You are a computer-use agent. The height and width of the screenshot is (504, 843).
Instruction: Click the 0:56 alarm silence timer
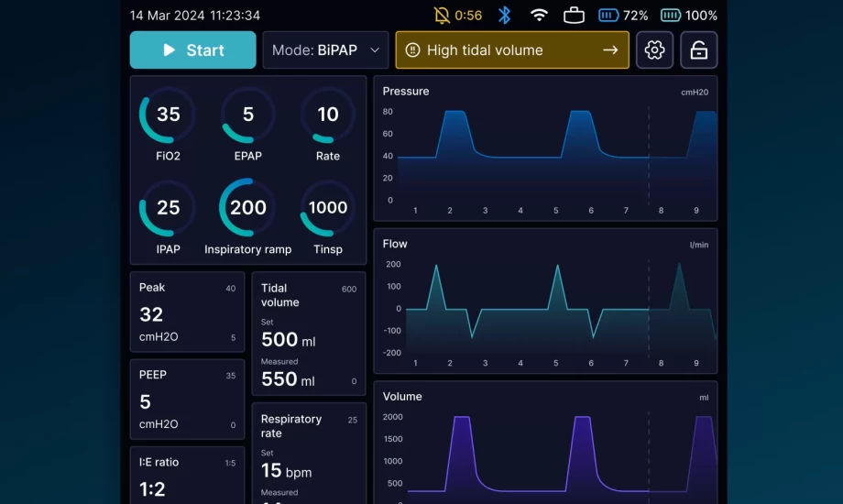[468, 16]
